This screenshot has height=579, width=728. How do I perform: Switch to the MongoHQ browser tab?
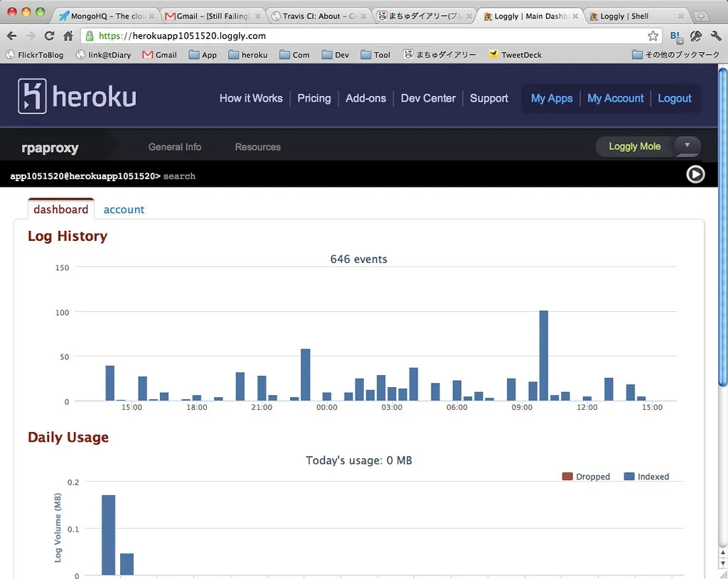point(106,16)
